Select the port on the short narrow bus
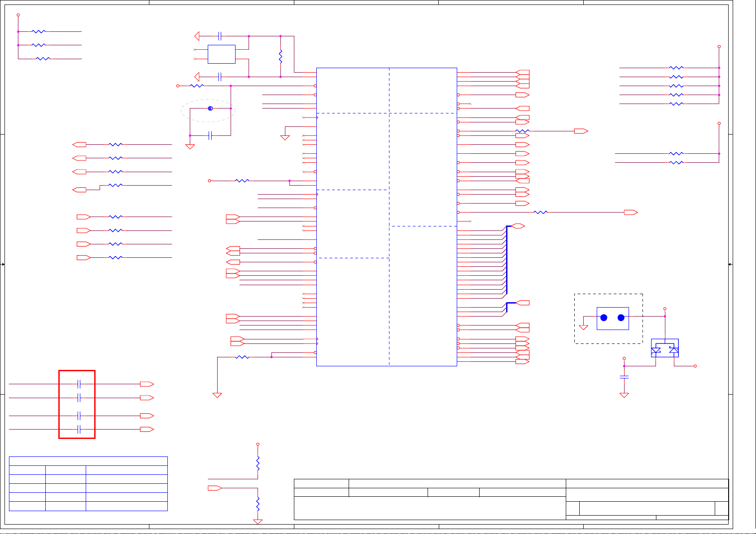 coord(523,303)
